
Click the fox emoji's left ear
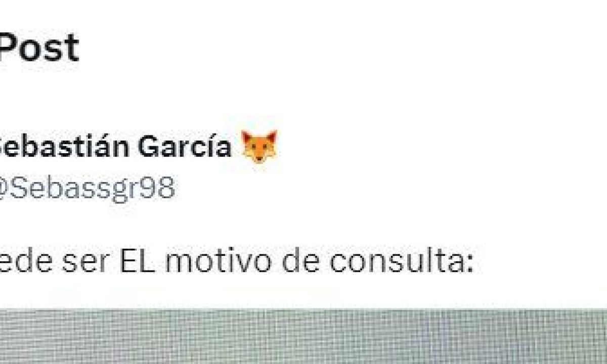(246, 136)
